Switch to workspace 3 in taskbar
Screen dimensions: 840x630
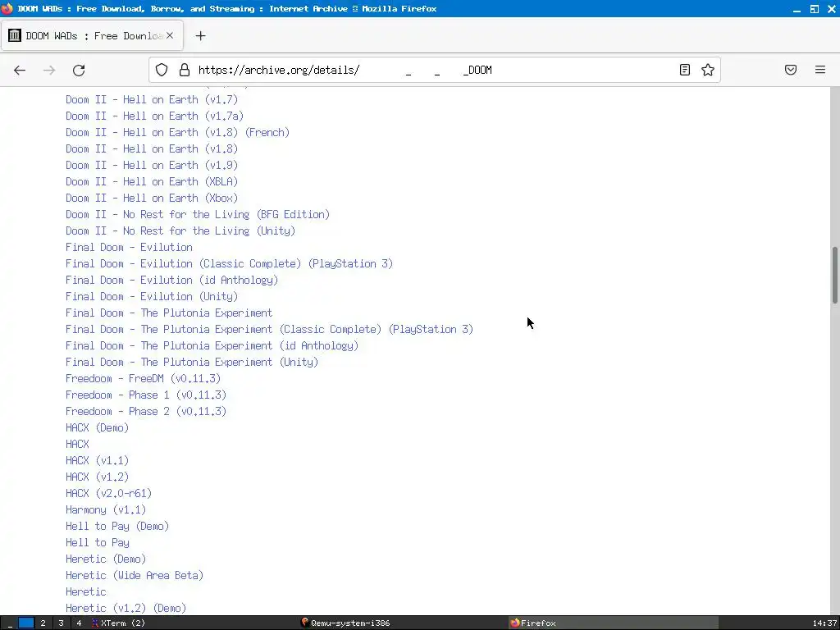click(x=61, y=623)
